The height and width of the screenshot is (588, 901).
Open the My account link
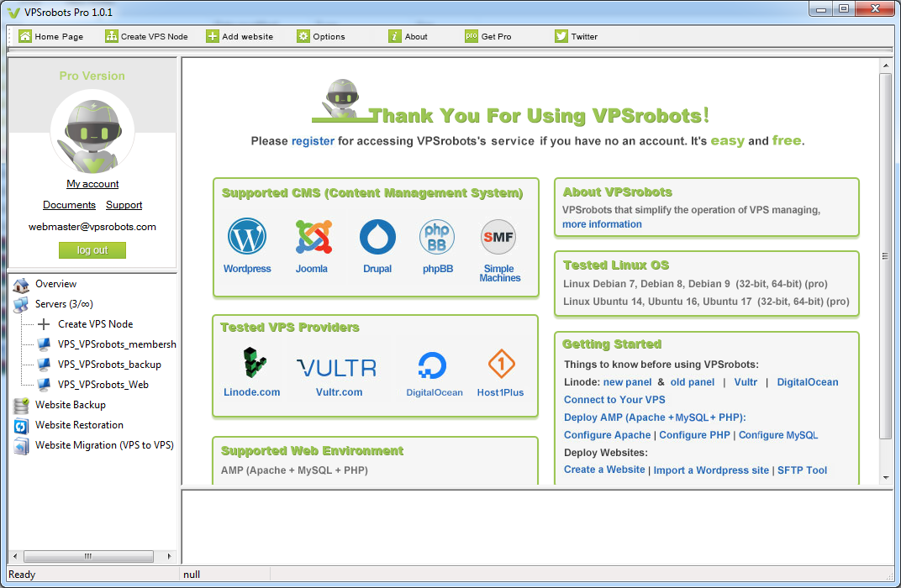(92, 184)
